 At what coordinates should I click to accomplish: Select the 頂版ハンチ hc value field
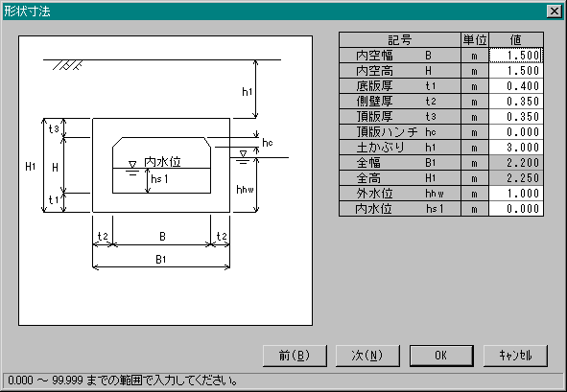click(x=516, y=132)
